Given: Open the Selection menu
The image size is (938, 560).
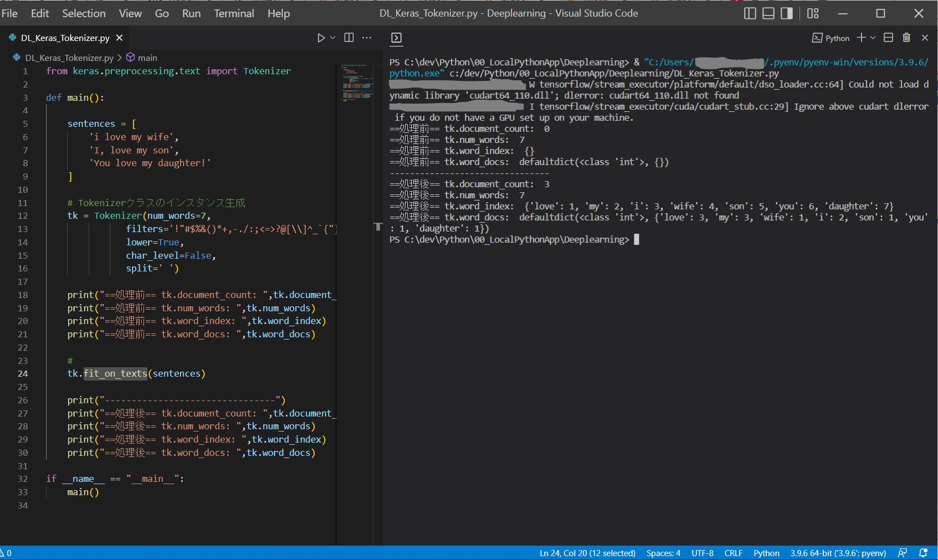Looking at the screenshot, I should 84,13.
